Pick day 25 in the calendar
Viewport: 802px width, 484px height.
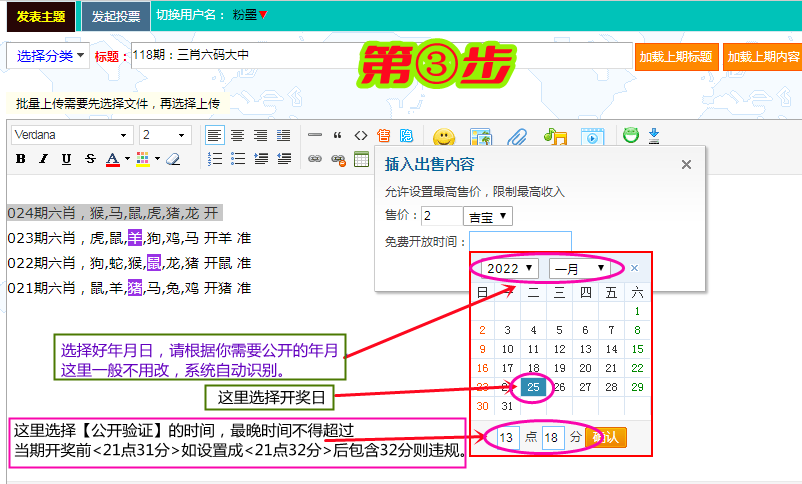[x=532, y=387]
